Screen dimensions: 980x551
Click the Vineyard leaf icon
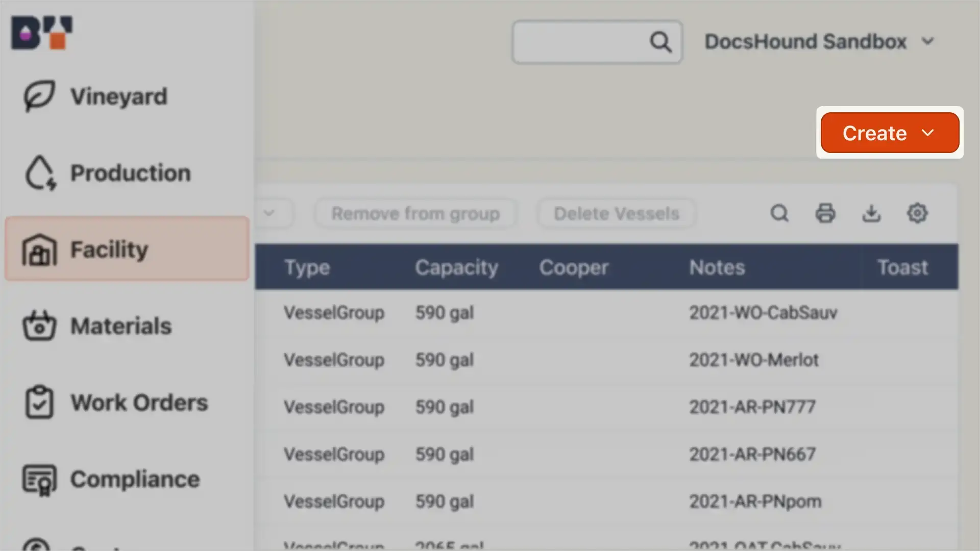point(39,95)
